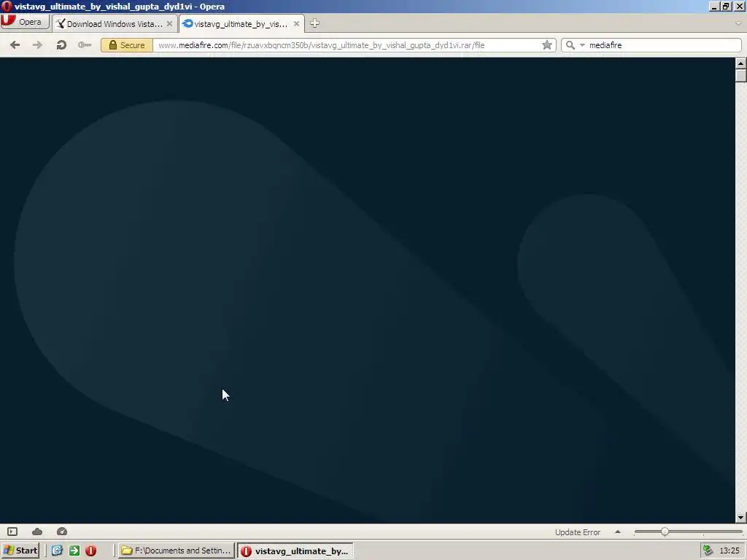Click the taskbar clock 13:25

(x=729, y=551)
